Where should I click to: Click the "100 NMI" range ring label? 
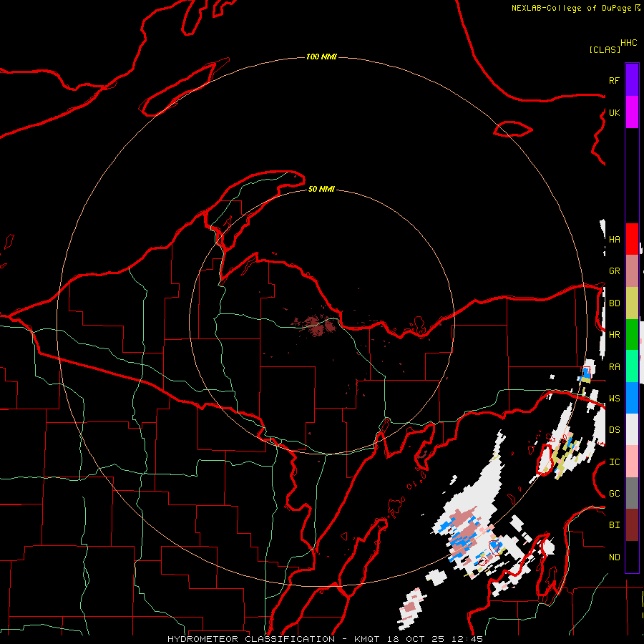(321, 57)
